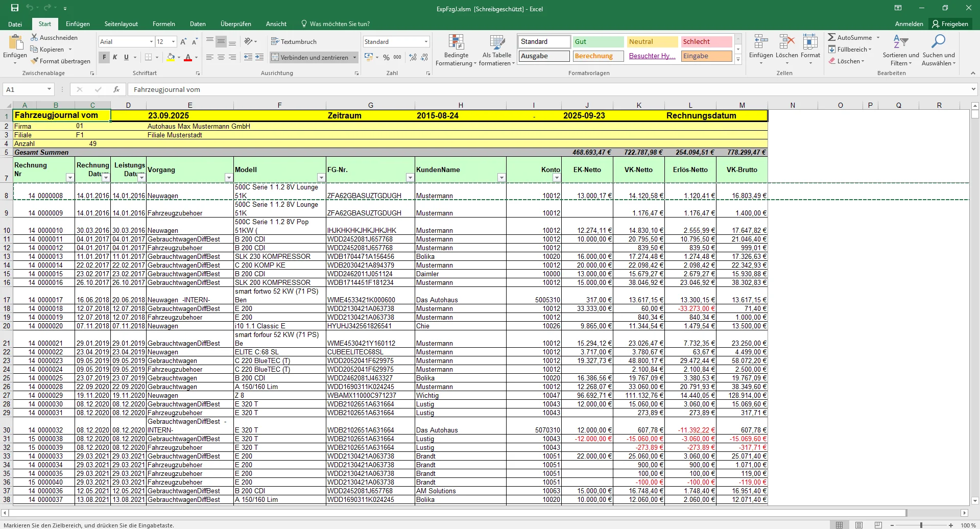
Task: Apply the Gut cell style
Action: coord(598,41)
